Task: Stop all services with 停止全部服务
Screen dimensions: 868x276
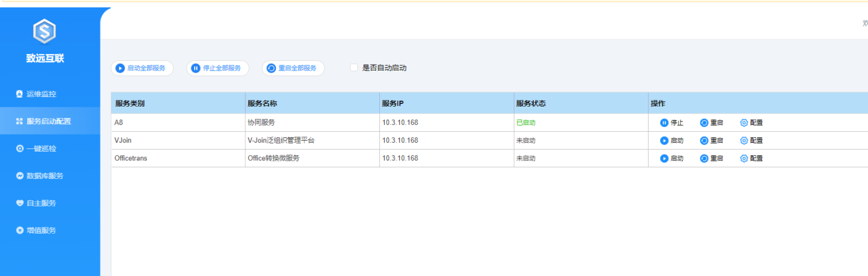Action: click(217, 68)
